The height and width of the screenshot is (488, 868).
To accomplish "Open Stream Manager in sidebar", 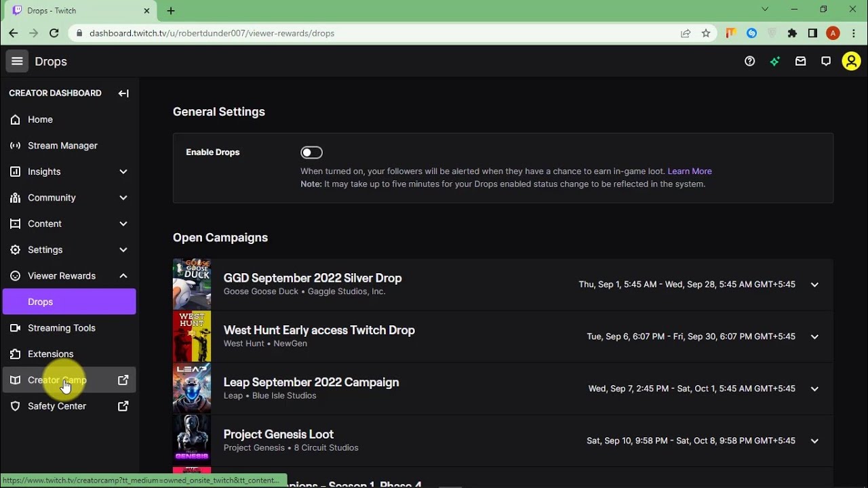I will tap(69, 146).
